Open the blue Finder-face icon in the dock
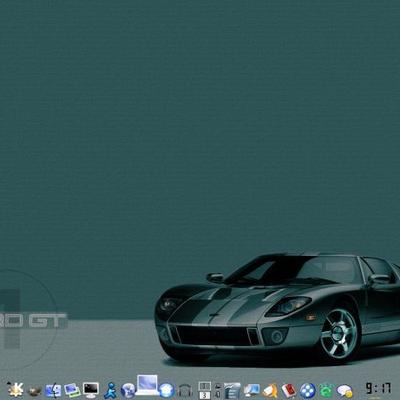The height and width of the screenshot is (400, 400). [x=53, y=390]
